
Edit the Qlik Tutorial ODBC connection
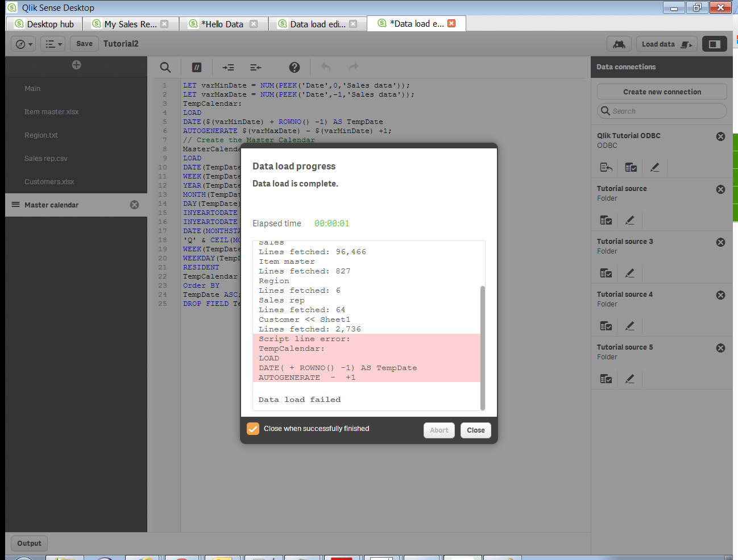(x=654, y=167)
